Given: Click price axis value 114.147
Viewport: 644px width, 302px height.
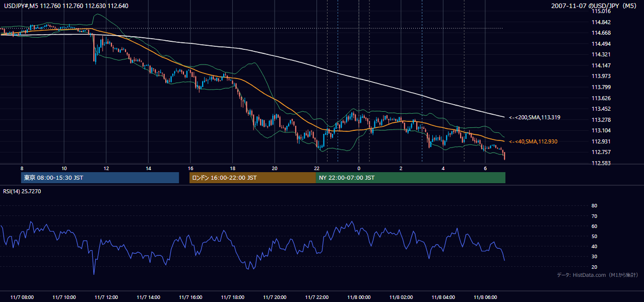Looking at the screenshot, I should click(601, 65).
